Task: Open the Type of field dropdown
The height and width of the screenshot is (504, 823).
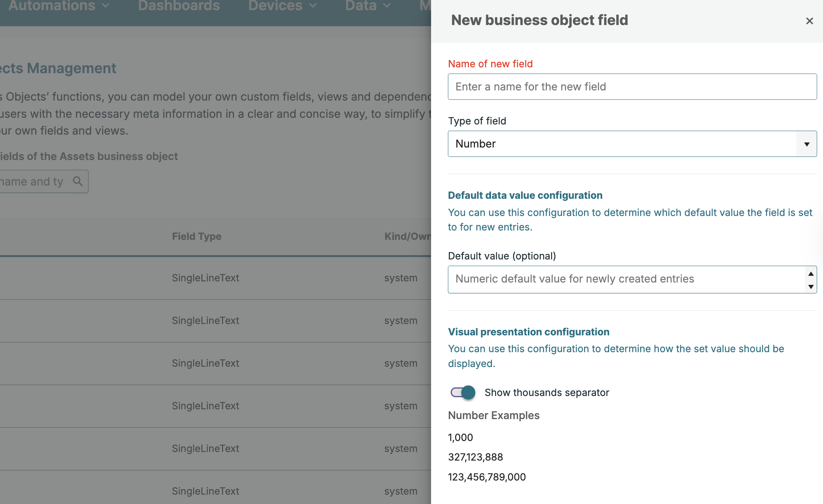Action: pos(623,144)
